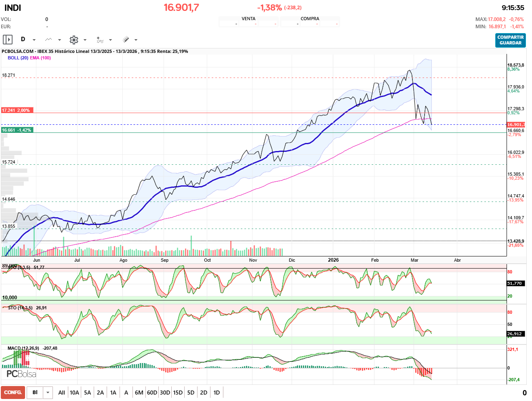Open the chart settings gear icon
Viewport: 532px width, 401px height.
tap(74, 39)
